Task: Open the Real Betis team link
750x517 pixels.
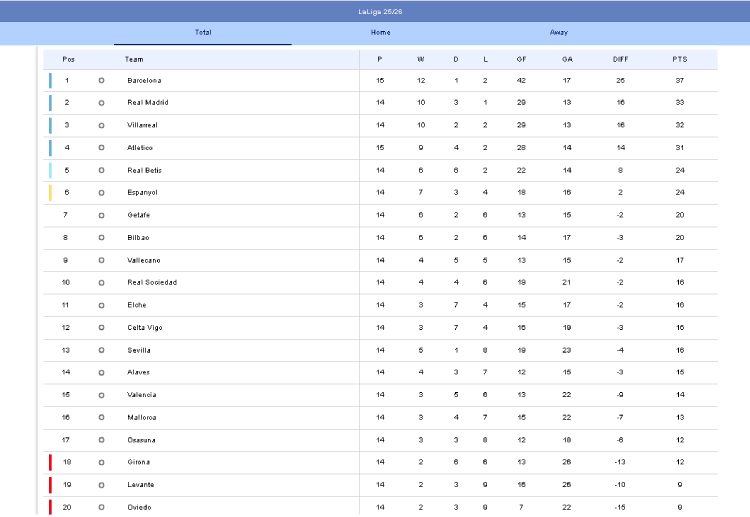Action: pyautogui.click(x=143, y=170)
